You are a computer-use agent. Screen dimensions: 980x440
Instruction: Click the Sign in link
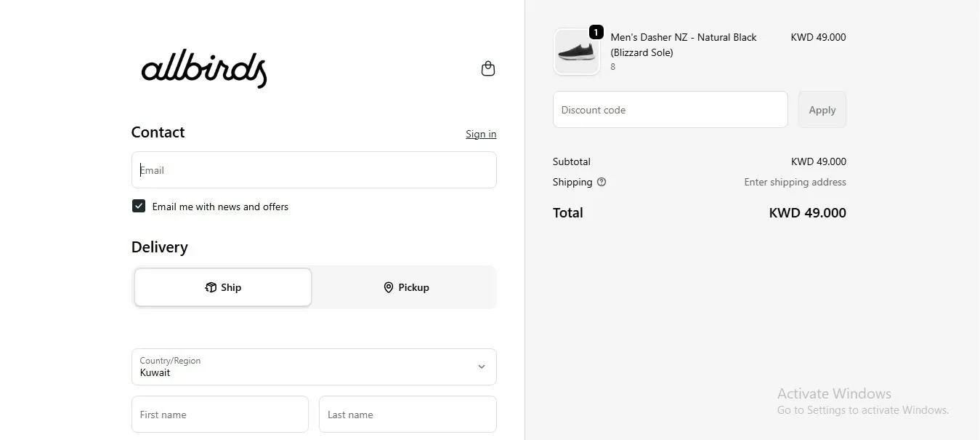[x=481, y=134]
